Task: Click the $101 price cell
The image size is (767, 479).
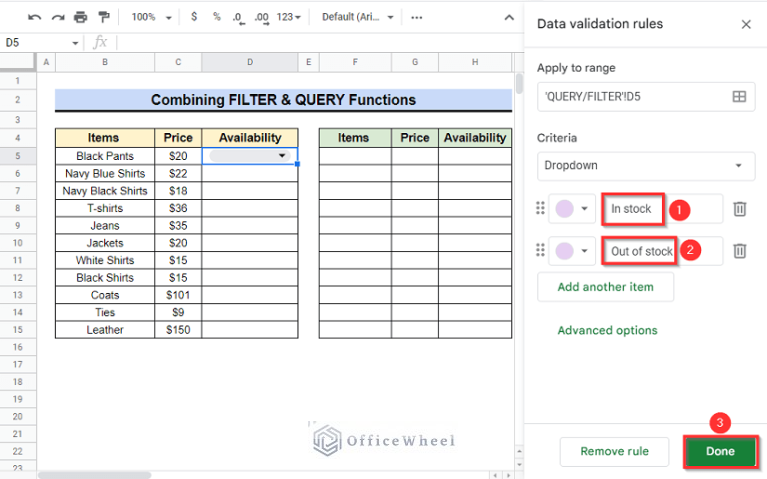Action: [x=178, y=295]
